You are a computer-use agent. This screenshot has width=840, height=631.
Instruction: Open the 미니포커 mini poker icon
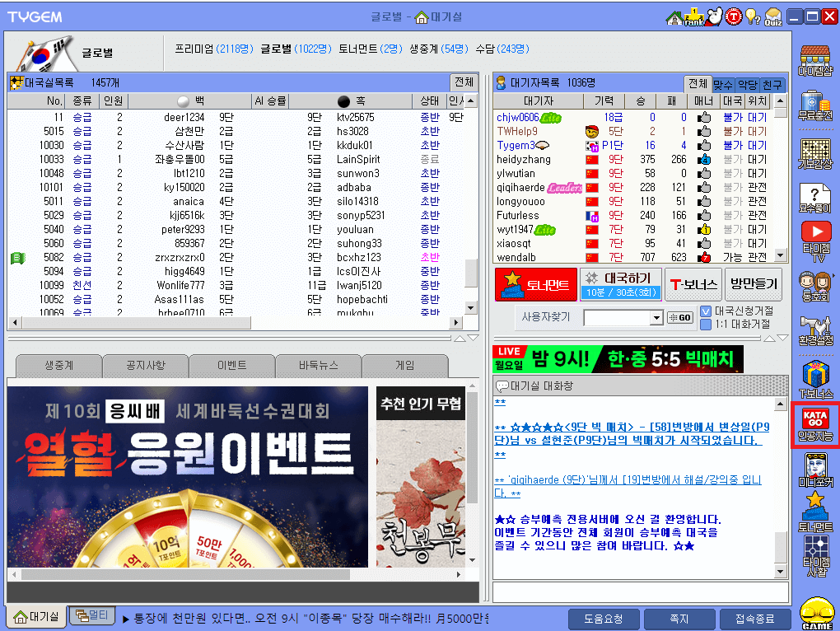pos(815,470)
